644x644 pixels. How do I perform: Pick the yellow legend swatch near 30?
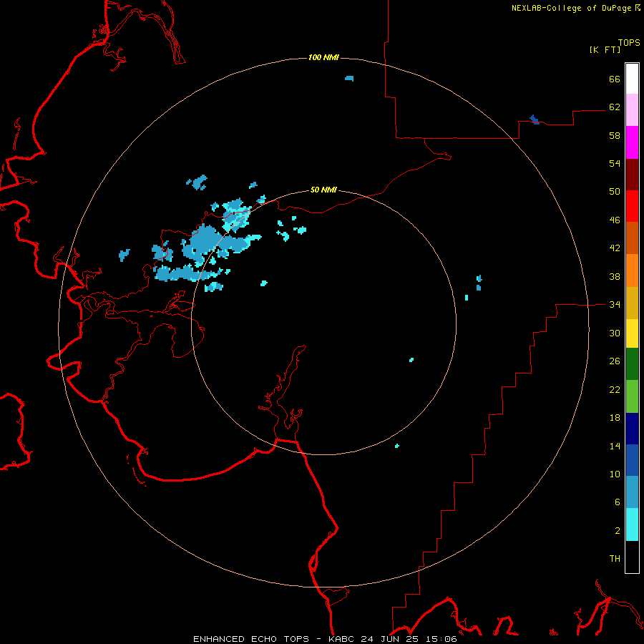click(x=632, y=333)
